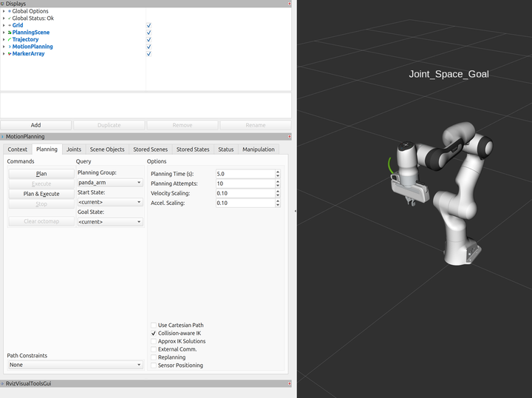Expand the PlanningScene display row
This screenshot has height=398, width=532.
click(4, 33)
